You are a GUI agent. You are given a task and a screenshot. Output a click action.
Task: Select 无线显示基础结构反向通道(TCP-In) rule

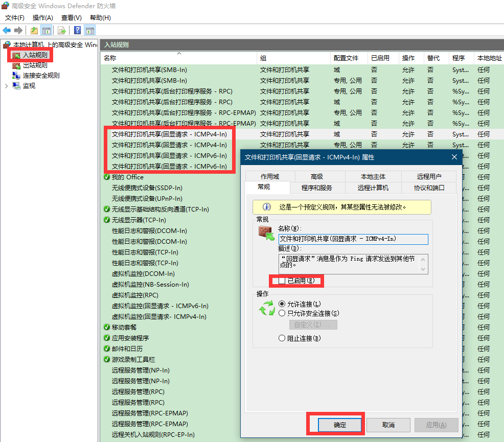tap(160, 209)
